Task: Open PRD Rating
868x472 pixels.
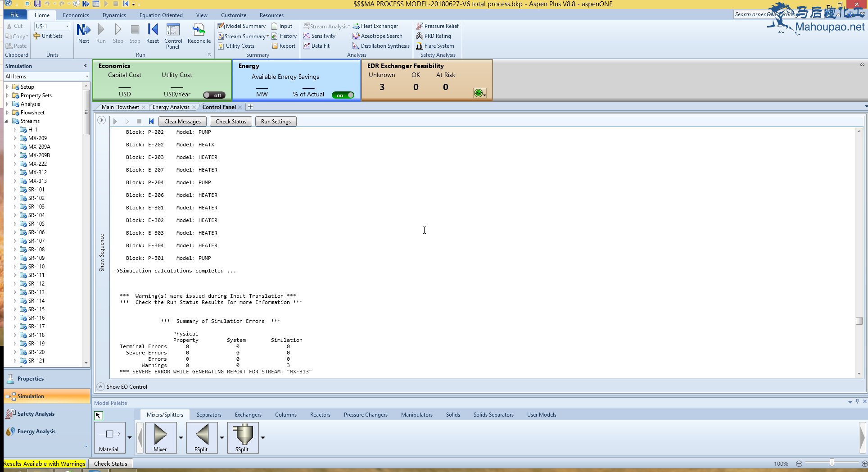Action: tap(434, 36)
